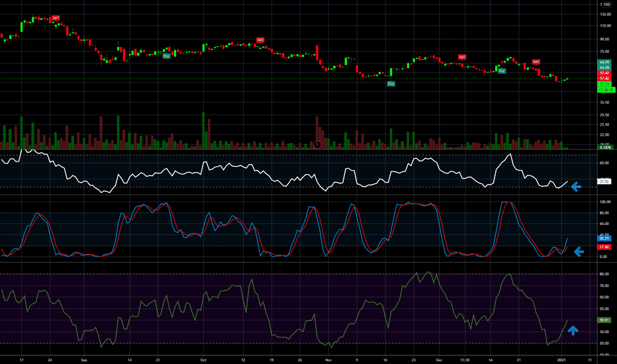Select the Sell signal label at August peak
This screenshot has width=617, height=364.
coord(56,18)
